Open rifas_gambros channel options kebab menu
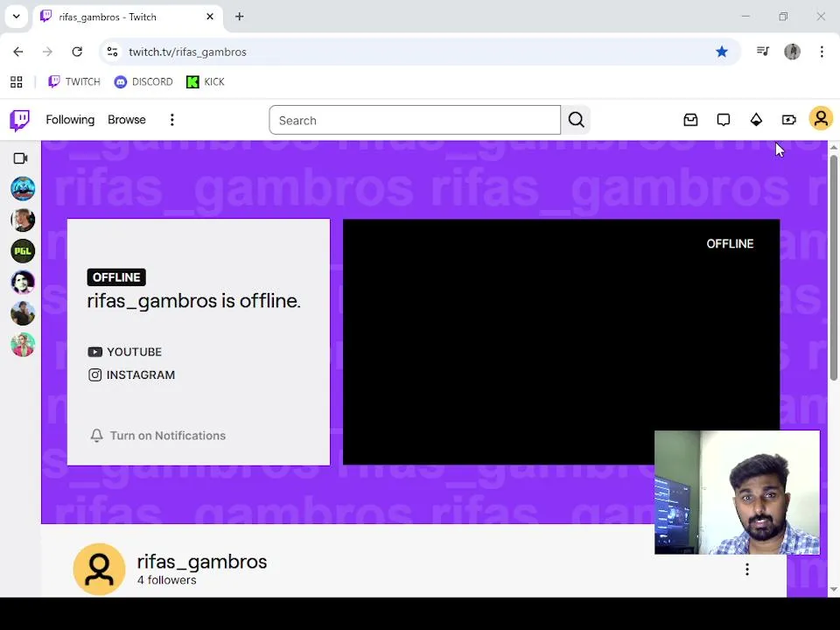The width and height of the screenshot is (840, 630). pyautogui.click(x=747, y=570)
